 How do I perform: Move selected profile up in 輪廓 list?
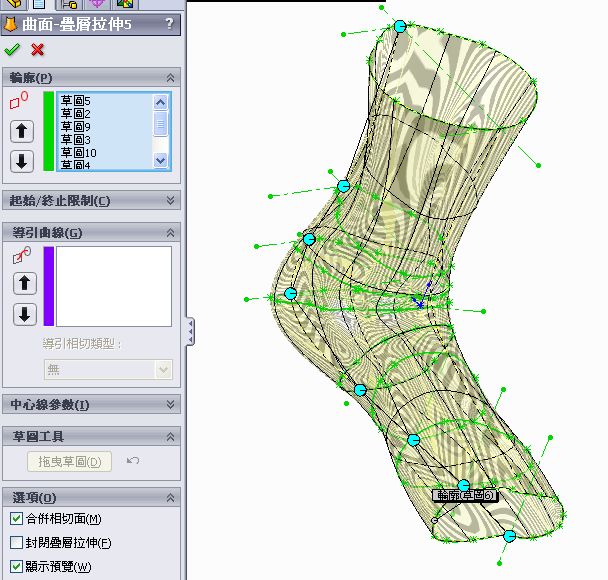pos(22,131)
